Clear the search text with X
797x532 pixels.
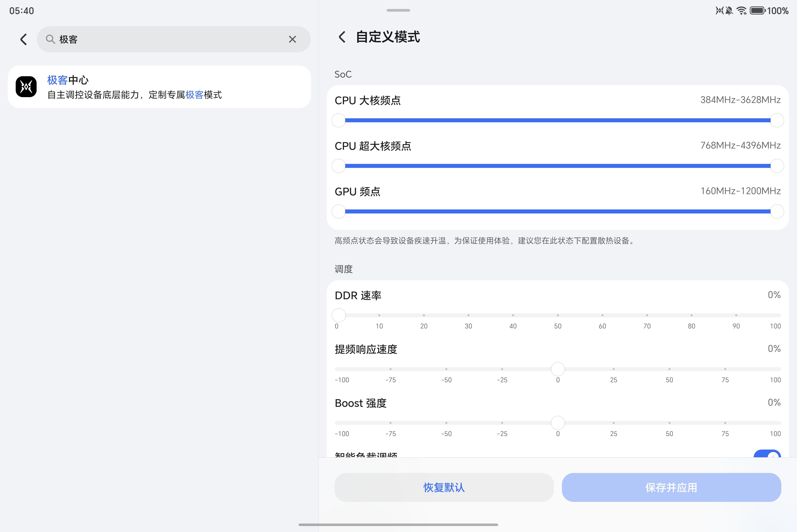tap(292, 39)
